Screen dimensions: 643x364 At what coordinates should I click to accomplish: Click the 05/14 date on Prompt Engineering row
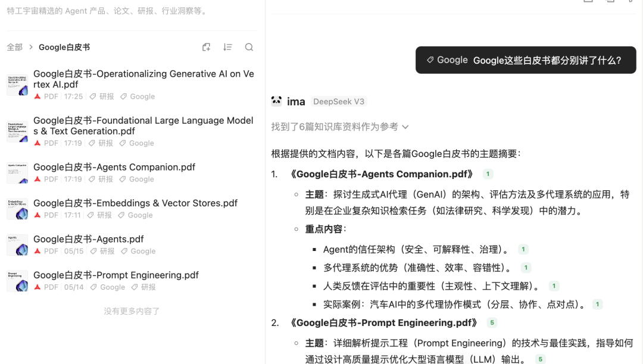pyautogui.click(x=74, y=287)
